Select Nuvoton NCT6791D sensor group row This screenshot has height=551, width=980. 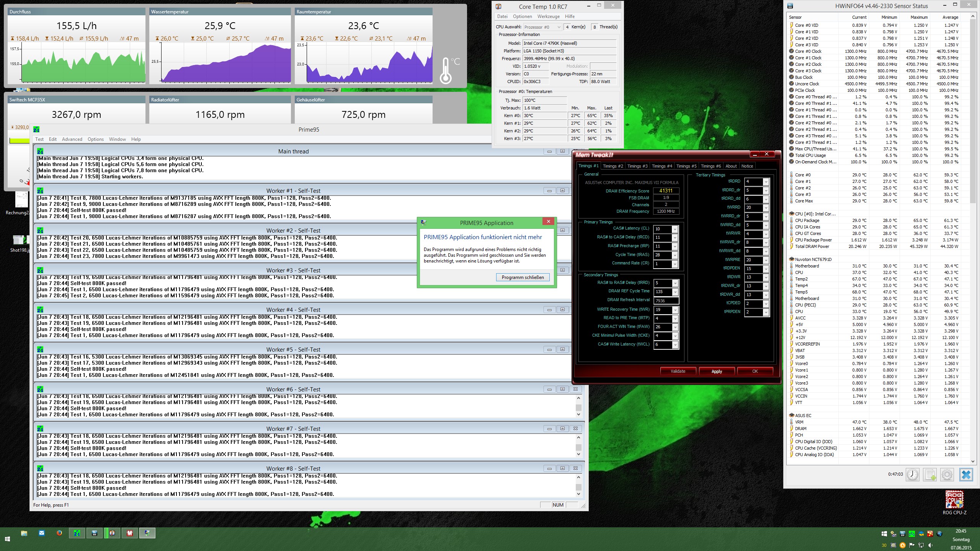(813, 259)
